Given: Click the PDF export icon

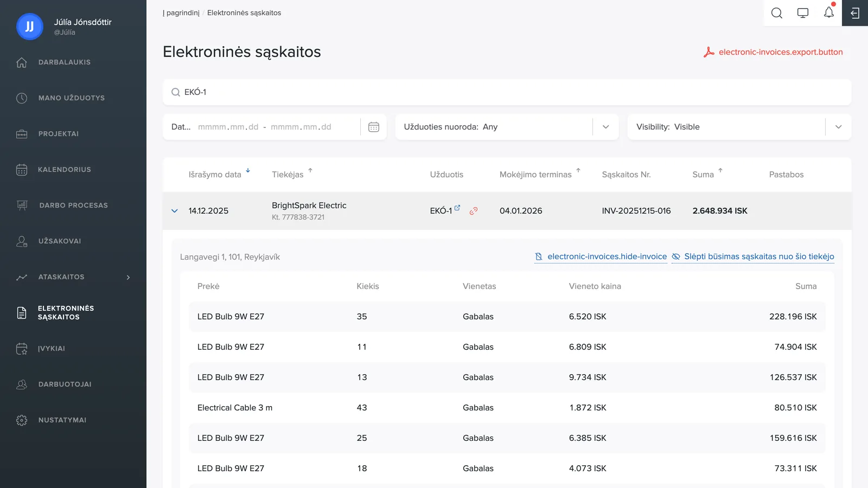Looking at the screenshot, I should pos(709,52).
